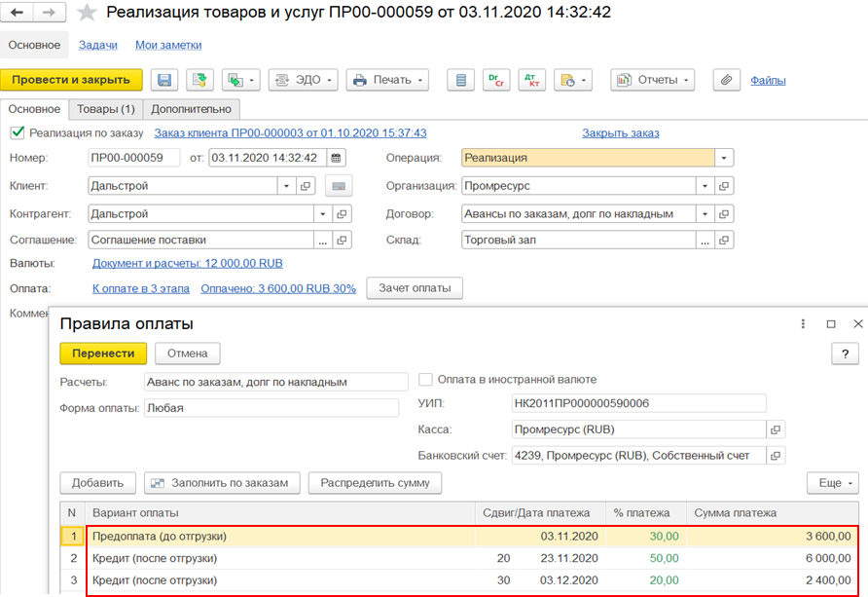Switch to the Товары (1) tab
The width and height of the screenshot is (868, 597).
point(106,110)
